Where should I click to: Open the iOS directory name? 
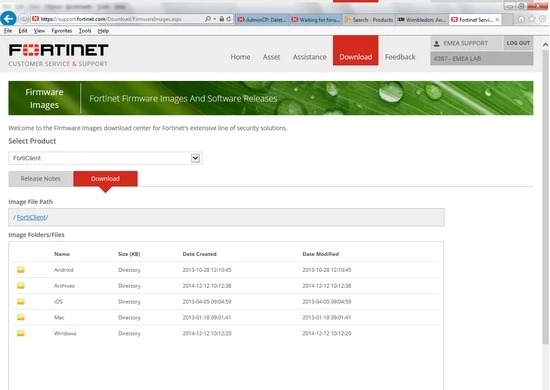pyautogui.click(x=58, y=302)
